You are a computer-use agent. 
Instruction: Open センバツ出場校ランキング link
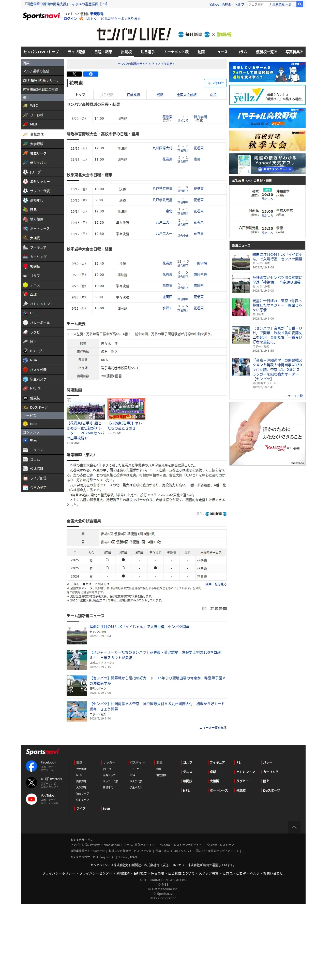click(x=146, y=64)
